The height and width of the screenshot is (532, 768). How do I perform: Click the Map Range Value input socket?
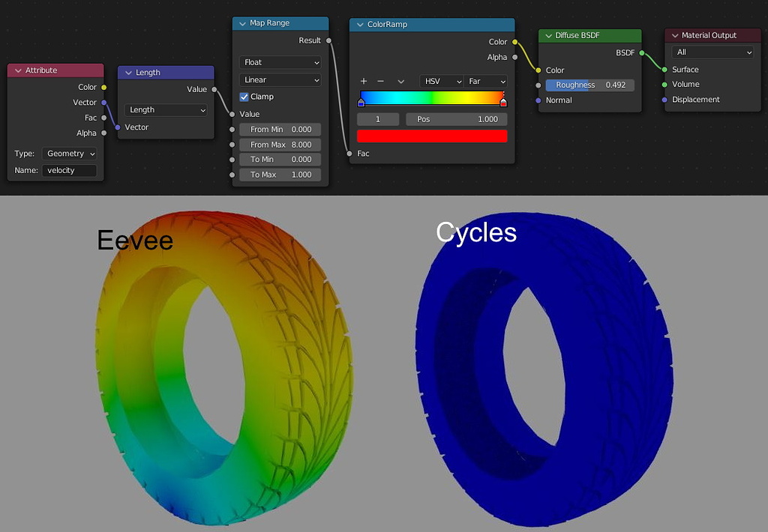coord(232,114)
